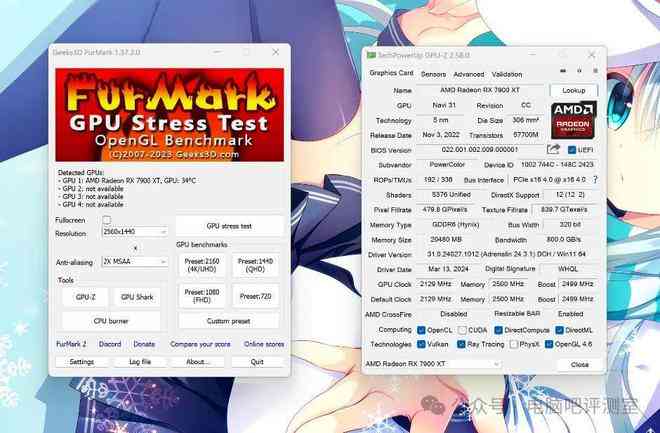Open the CPU burner tool
Viewport: 660px width, 433px height.
111,321
